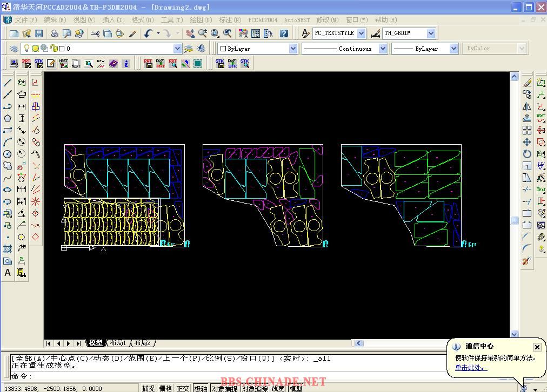
Task: Toggle 栅格 (Grid) in status bar
Action: (166, 388)
